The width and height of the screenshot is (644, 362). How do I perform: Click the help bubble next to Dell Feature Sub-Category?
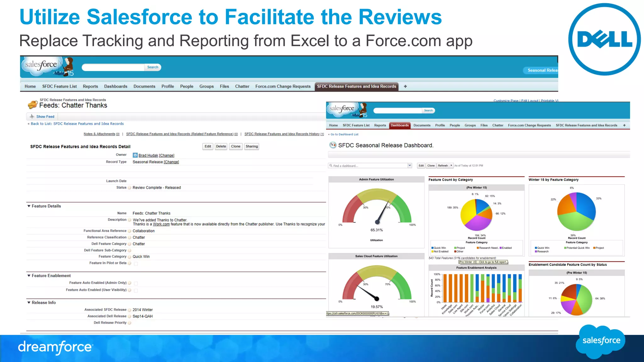pyautogui.click(x=129, y=250)
